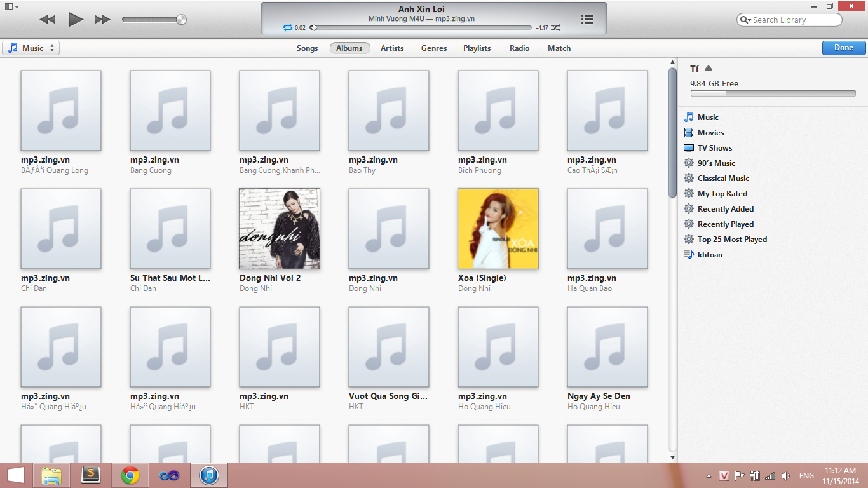This screenshot has width=868, height=488.
Task: Open Dong Nhi Vol 2 album cover
Action: pyautogui.click(x=280, y=229)
